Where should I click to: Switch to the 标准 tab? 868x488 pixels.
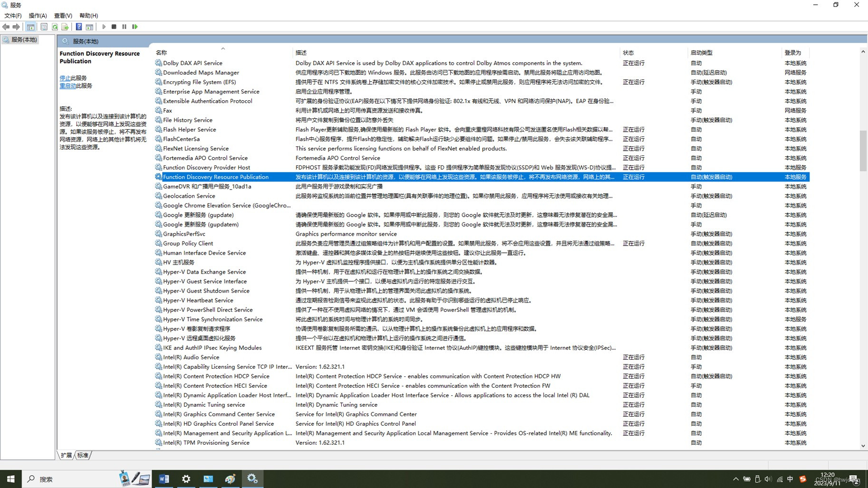tap(83, 455)
